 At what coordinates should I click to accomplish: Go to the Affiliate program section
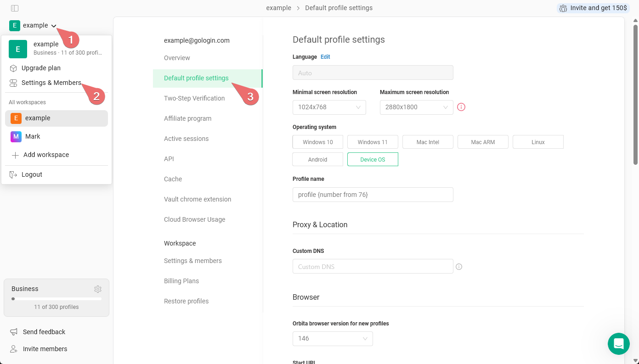coord(187,119)
